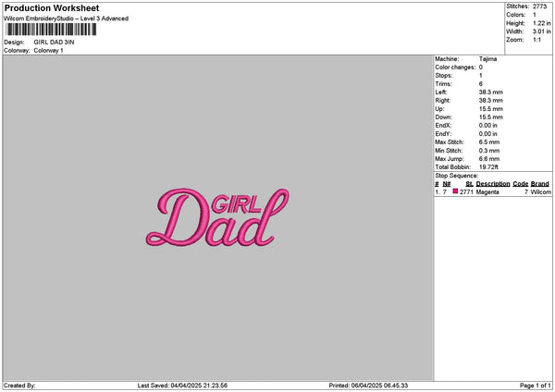Click the Zoom value 1:1
Image resolution: width=555 pixels, height=392 pixels.
[536, 40]
